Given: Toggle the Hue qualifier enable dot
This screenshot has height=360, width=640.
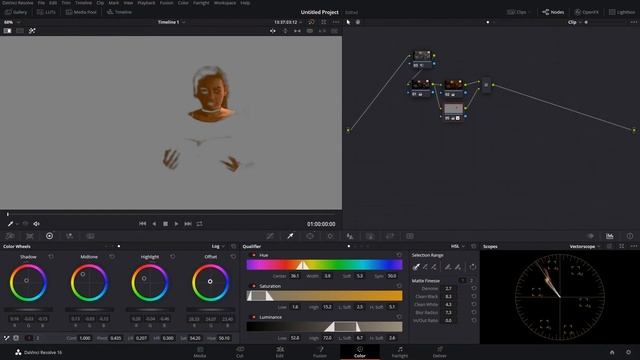Looking at the screenshot, I should tap(253, 255).
